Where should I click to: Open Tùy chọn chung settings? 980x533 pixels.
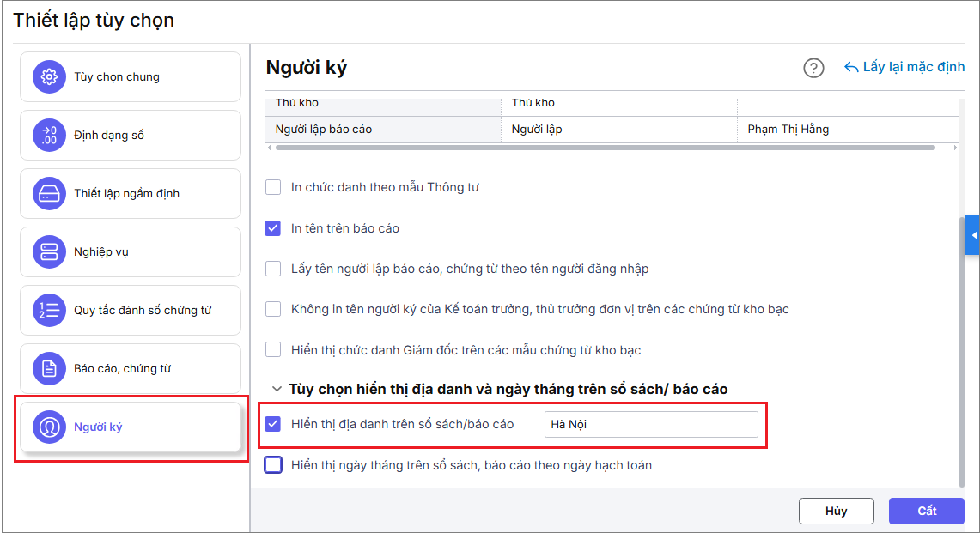[x=131, y=77]
